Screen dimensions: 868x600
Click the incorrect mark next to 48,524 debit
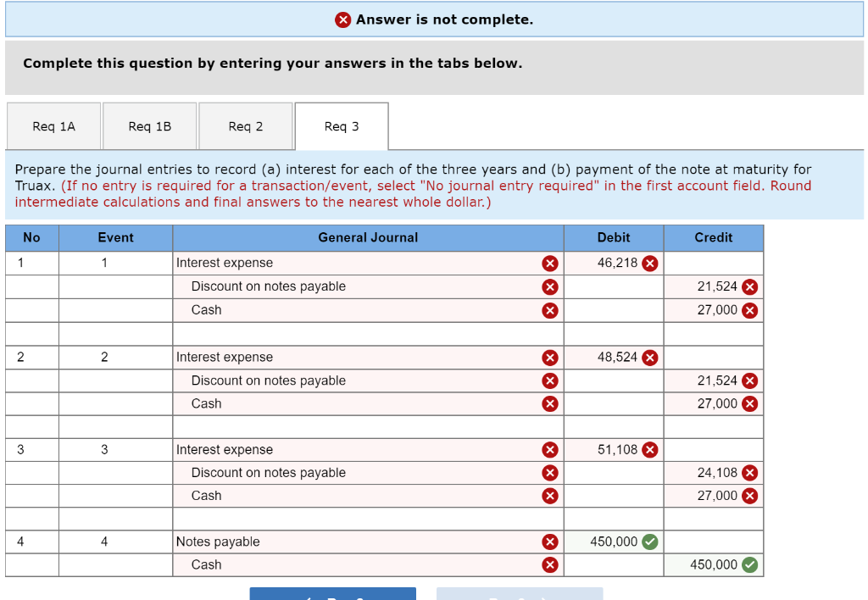click(650, 358)
